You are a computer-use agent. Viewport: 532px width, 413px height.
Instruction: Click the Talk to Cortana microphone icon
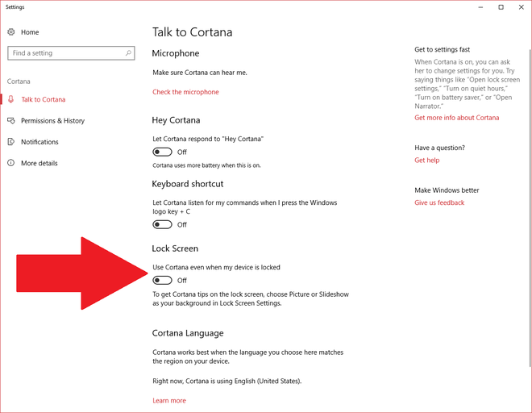(11, 100)
